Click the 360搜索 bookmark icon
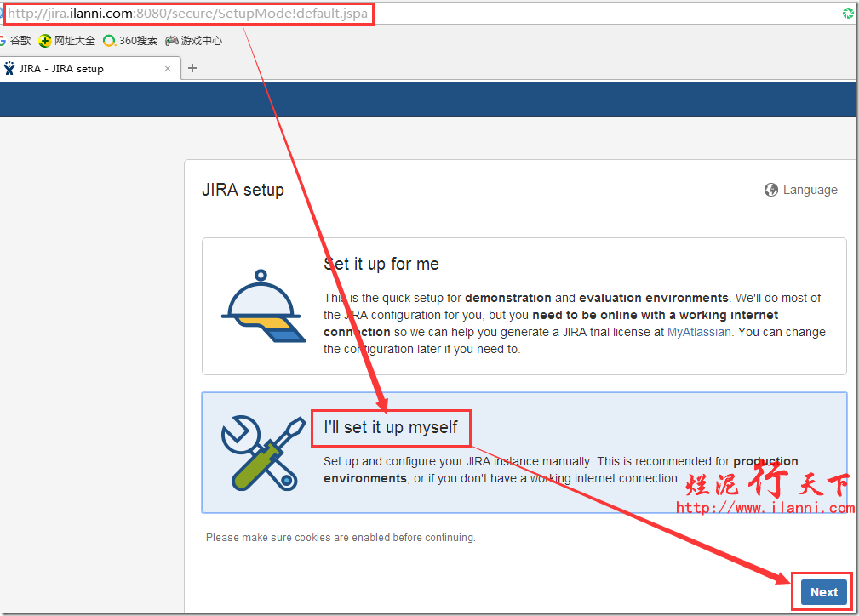859x616 pixels. pyautogui.click(x=109, y=41)
